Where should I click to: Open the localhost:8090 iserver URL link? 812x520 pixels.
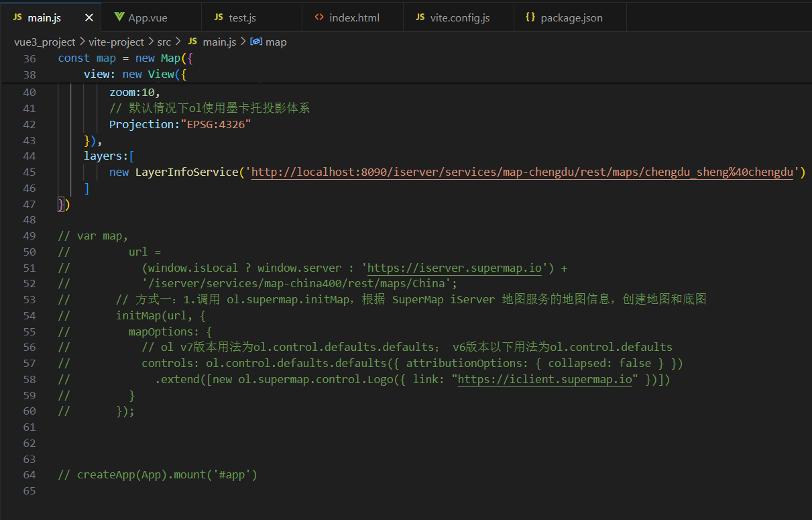tap(522, 172)
